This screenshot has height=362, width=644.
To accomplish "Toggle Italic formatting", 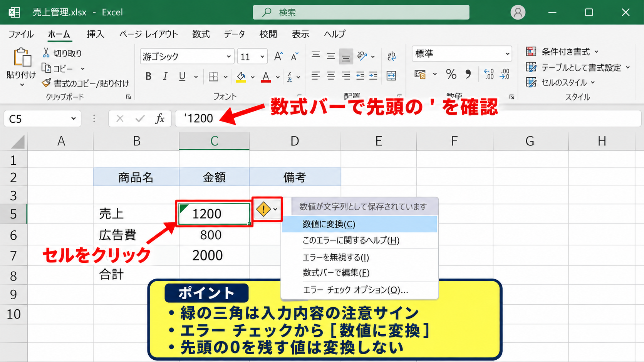I will point(165,76).
